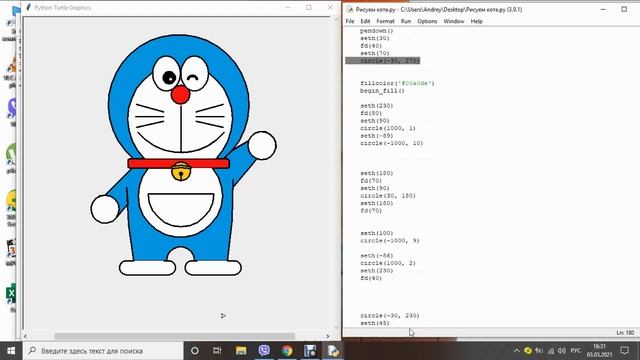The width and height of the screenshot is (640, 360).
Task: Click the code line seth(30)
Action: [x=375, y=38]
